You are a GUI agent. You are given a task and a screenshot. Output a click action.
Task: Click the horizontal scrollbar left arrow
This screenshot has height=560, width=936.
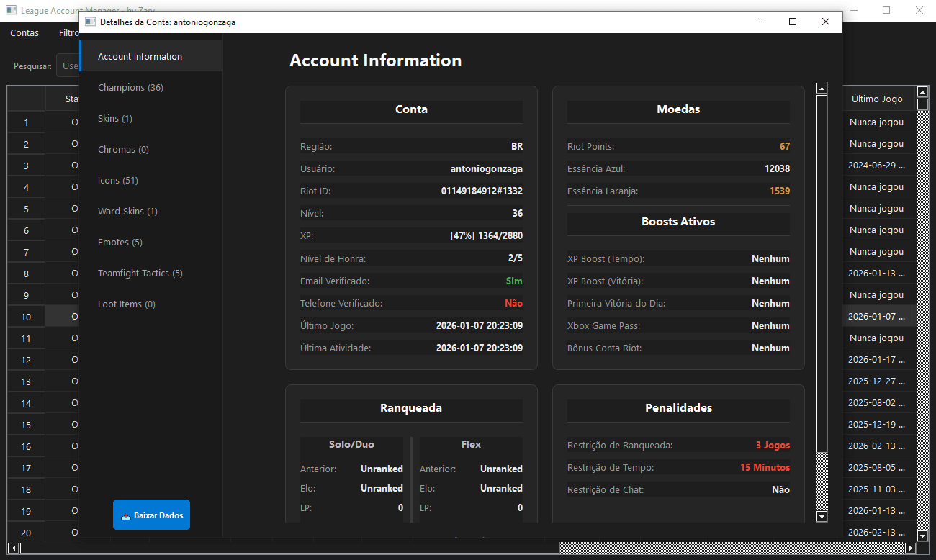point(14,548)
